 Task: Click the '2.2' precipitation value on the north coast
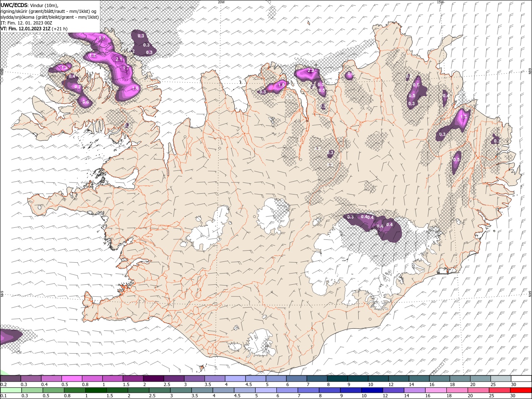pyautogui.click(x=311, y=71)
